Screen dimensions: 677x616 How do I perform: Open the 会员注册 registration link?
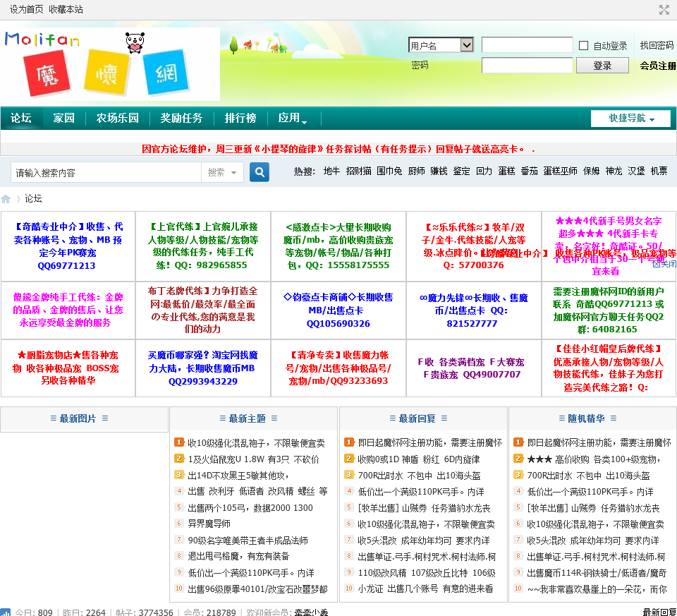click(657, 66)
